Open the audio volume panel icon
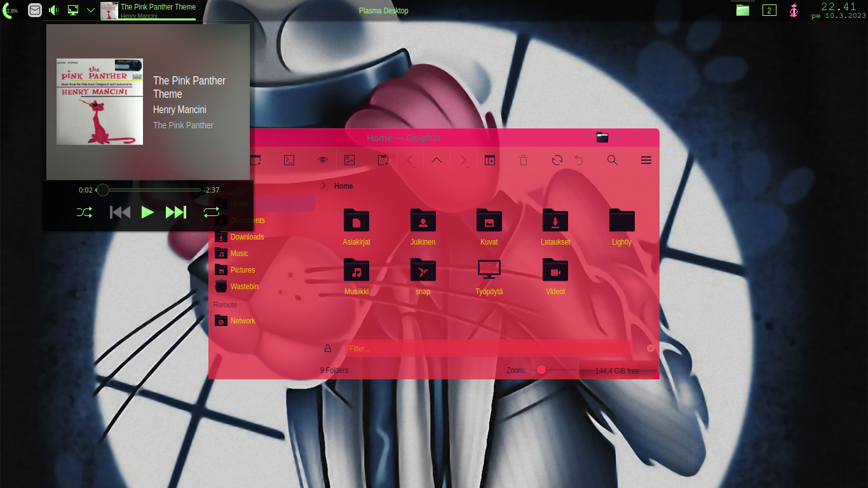Viewport: 868px width, 488px height. (54, 10)
